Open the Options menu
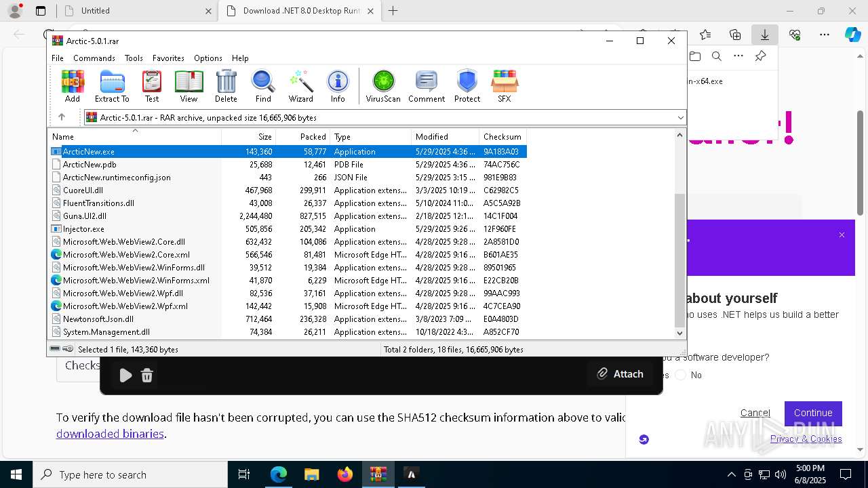Image resolution: width=868 pixels, height=488 pixels. pos(208,58)
